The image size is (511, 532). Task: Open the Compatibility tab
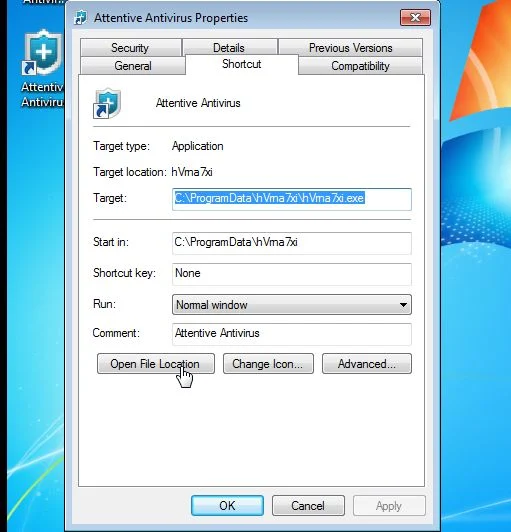click(x=360, y=65)
